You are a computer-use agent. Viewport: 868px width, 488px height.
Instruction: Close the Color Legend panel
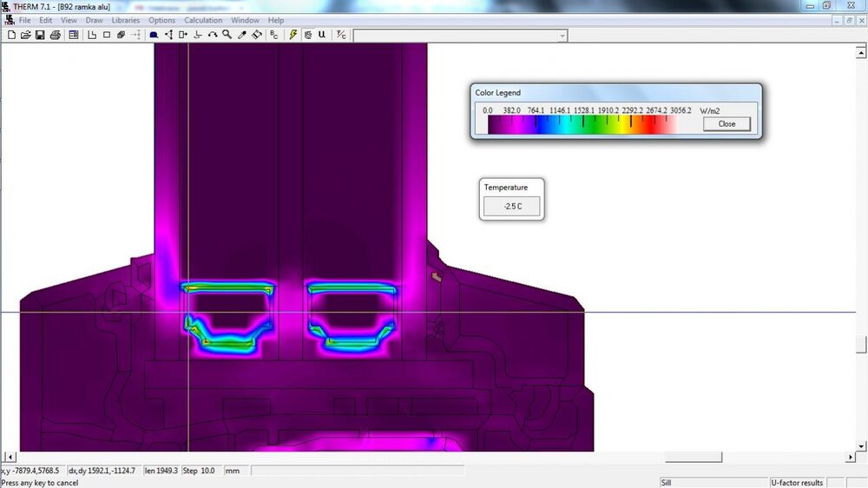tap(727, 124)
